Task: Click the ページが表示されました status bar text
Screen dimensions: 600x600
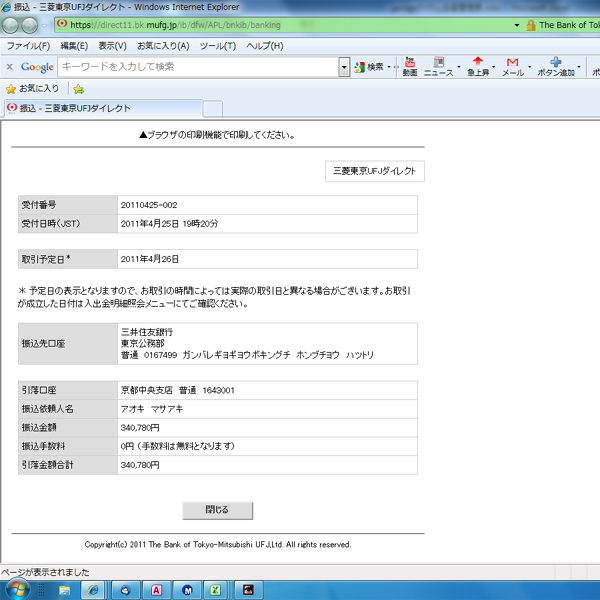Action: point(45,572)
